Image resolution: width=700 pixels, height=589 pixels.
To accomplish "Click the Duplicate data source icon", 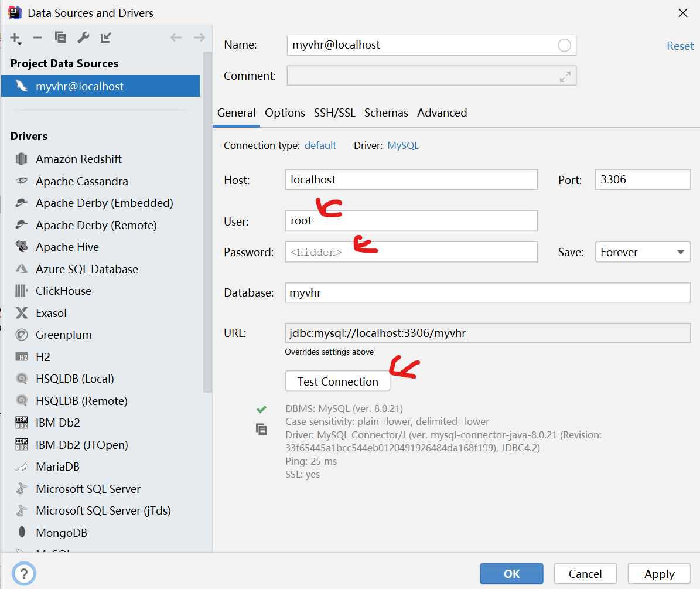I will click(x=60, y=38).
